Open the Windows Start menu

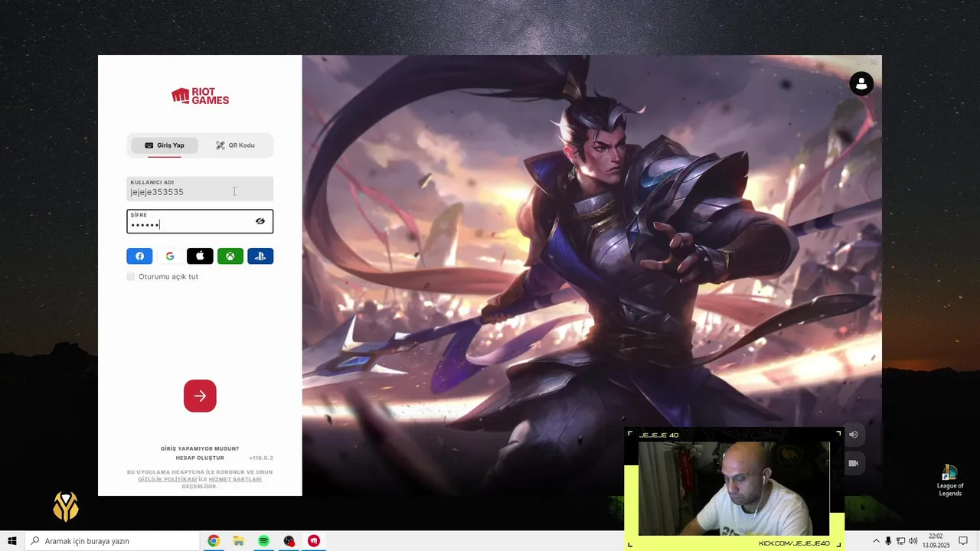[x=12, y=541]
